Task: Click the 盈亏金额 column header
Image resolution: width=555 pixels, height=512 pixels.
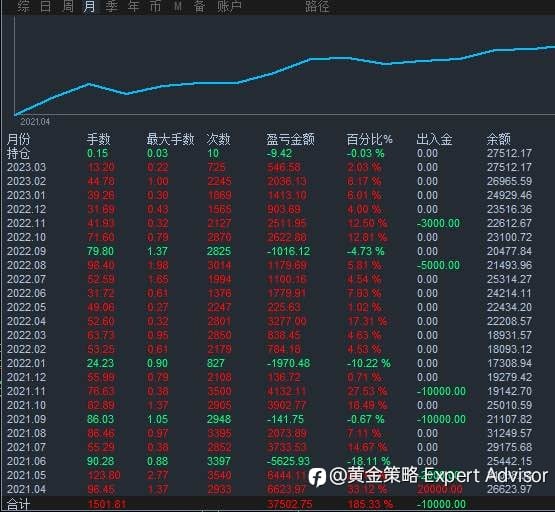Action: click(290, 139)
